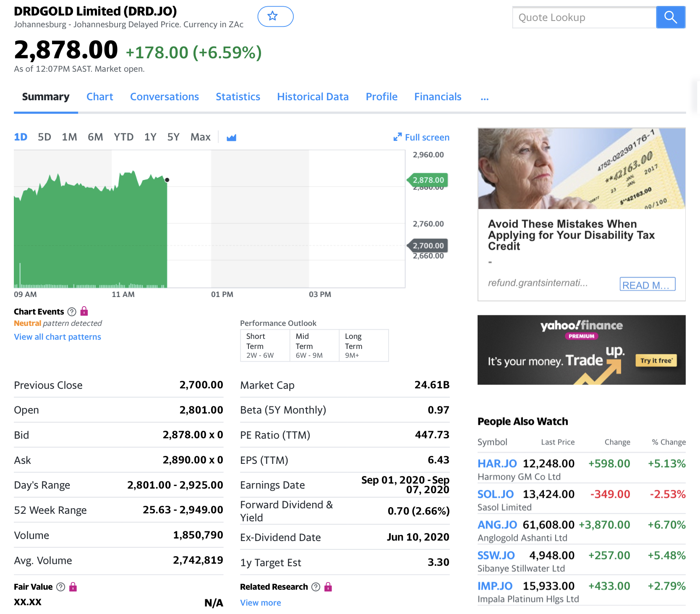Open Related Research help question mark icon

316,587
